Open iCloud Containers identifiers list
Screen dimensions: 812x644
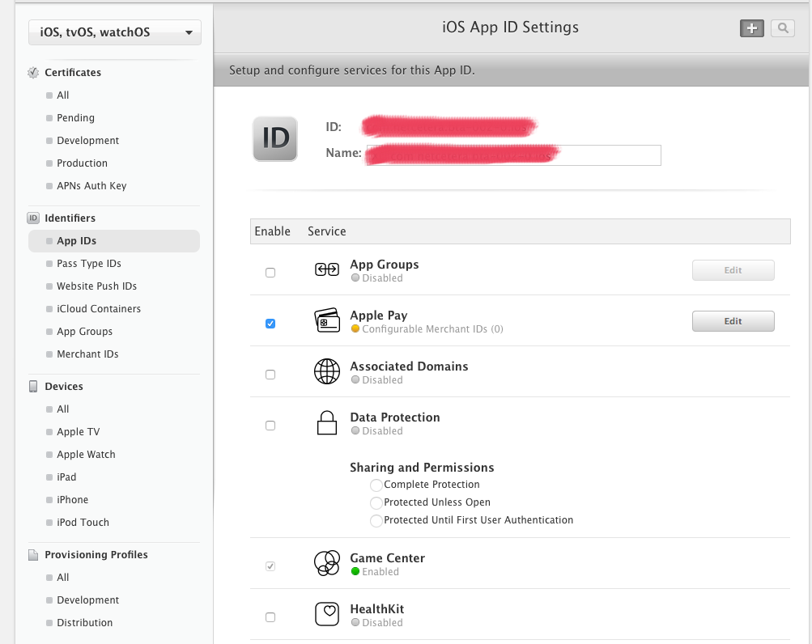(x=98, y=309)
